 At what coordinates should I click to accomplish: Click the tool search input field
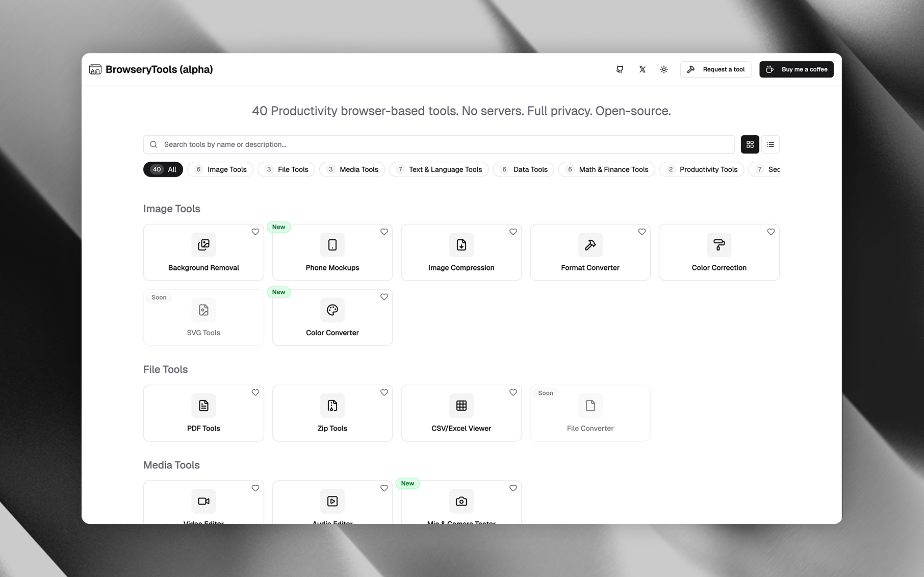439,144
